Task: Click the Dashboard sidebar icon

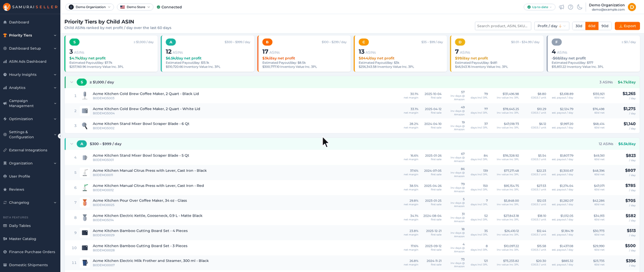Action: pos(5,22)
